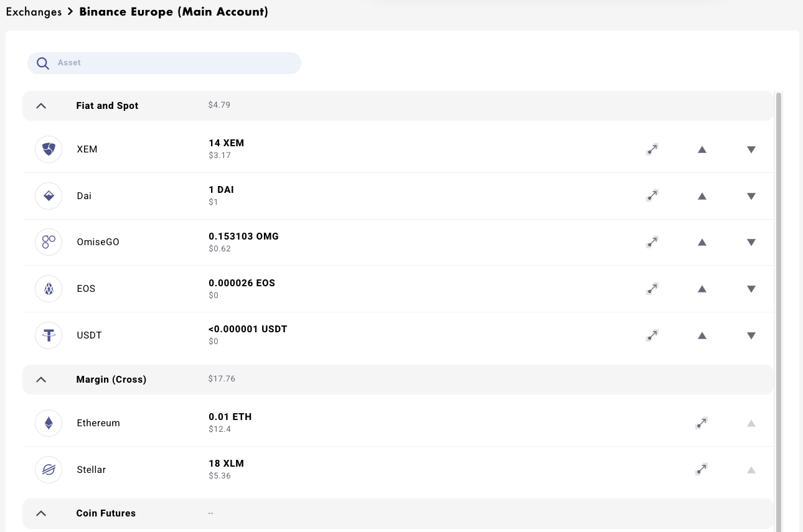Screen dimensions: 803x532
Task: Select the EOS asset name
Action: 86,289
